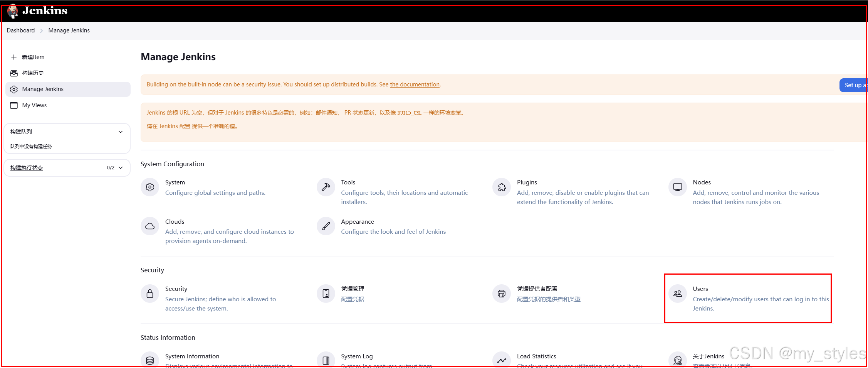Click the window icon beside My Views

click(x=14, y=105)
